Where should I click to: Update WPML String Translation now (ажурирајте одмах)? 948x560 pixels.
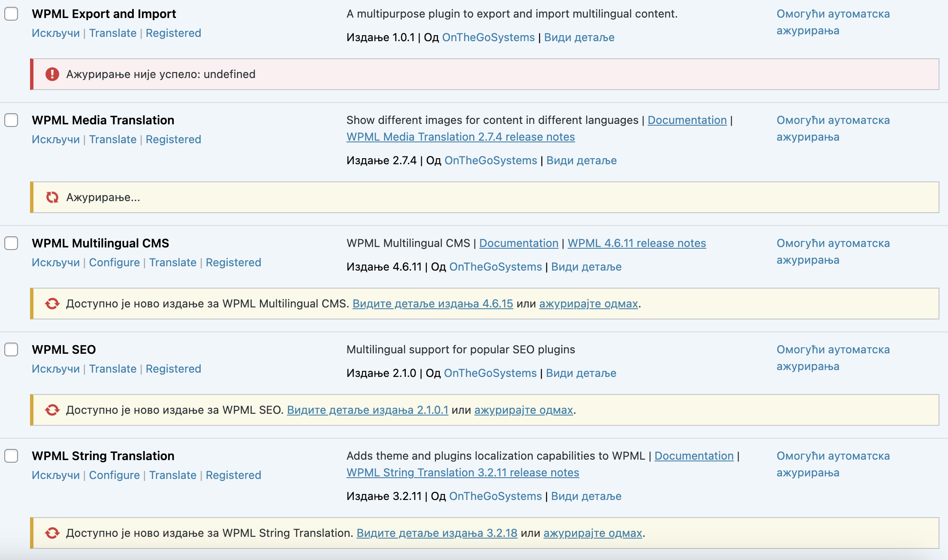[x=593, y=533]
